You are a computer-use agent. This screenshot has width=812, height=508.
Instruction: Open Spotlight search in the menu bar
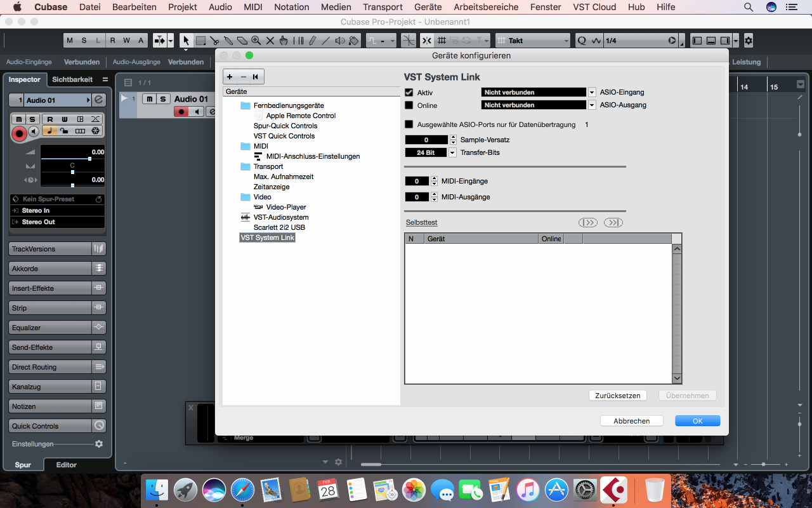pyautogui.click(x=749, y=7)
